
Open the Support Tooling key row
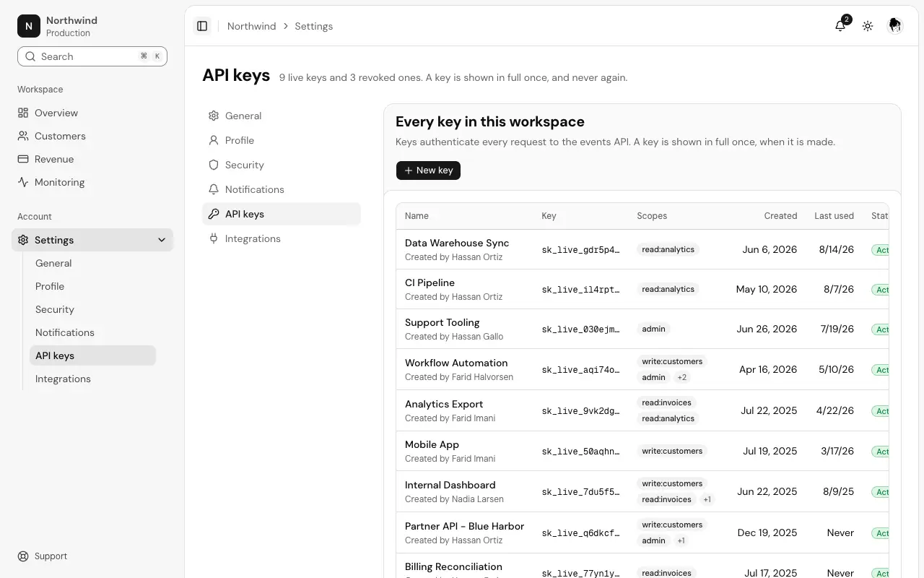point(642,329)
